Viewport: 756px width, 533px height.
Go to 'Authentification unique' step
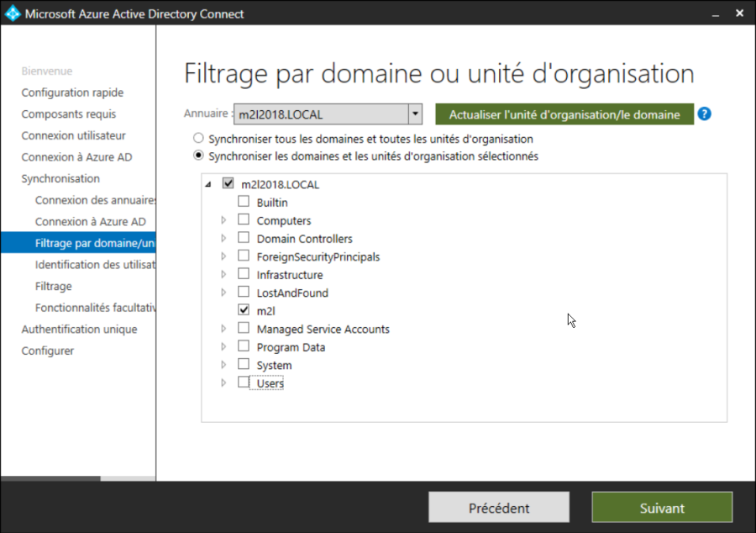point(79,330)
